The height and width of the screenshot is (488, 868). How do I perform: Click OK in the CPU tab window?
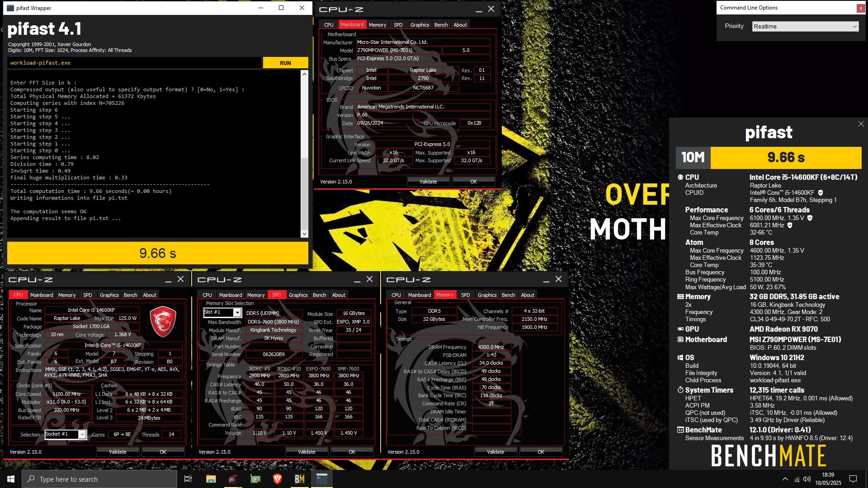[x=163, y=452]
